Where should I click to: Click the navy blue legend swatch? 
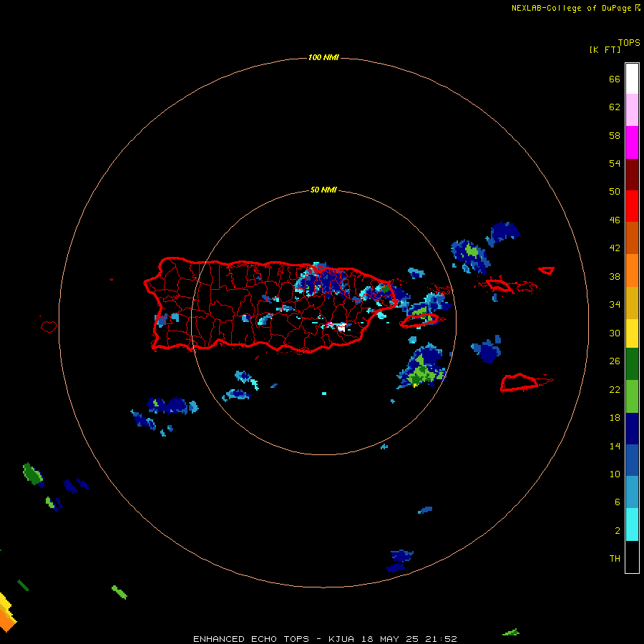(632, 429)
